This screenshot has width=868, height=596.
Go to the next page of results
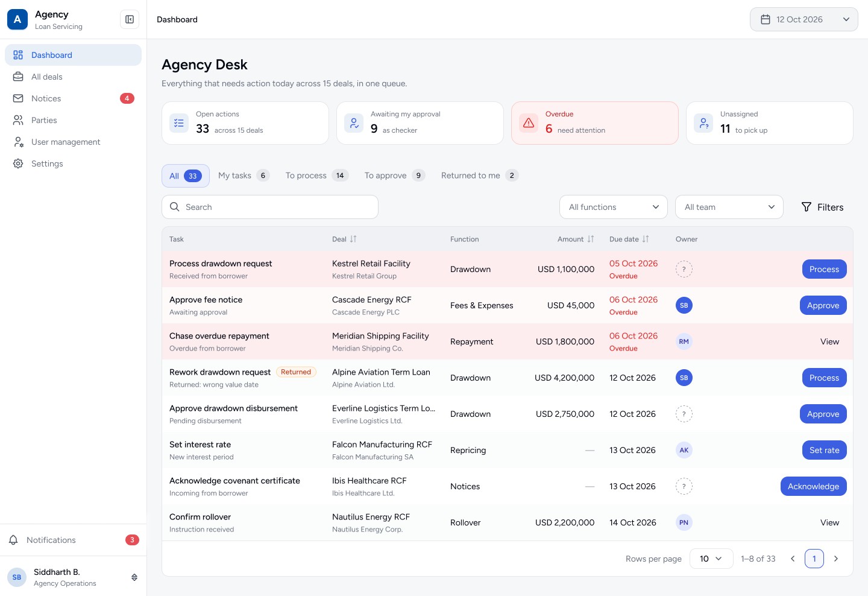tap(836, 559)
